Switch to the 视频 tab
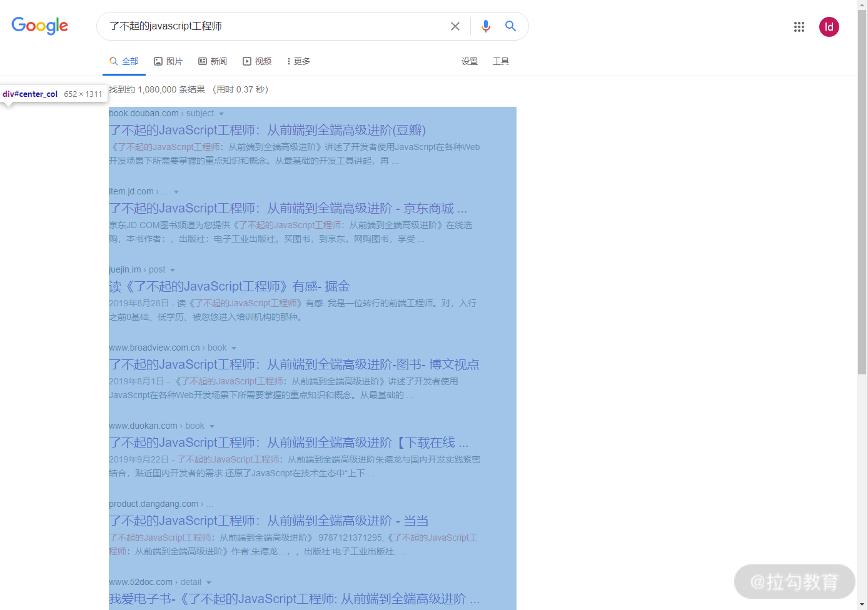This screenshot has width=868, height=610. pyautogui.click(x=257, y=61)
